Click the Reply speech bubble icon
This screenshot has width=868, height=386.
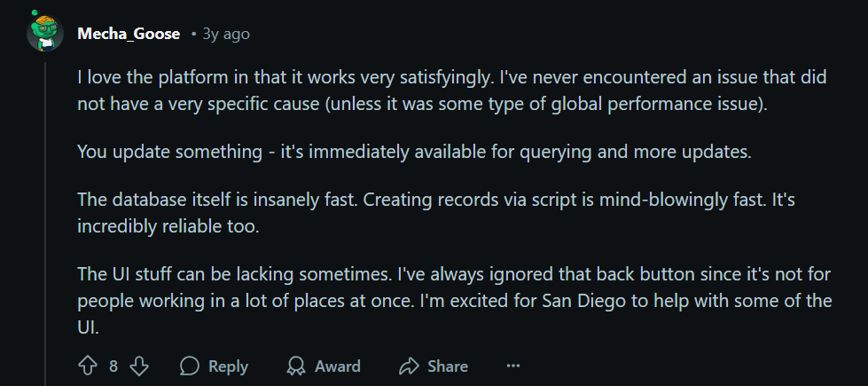[x=189, y=366]
